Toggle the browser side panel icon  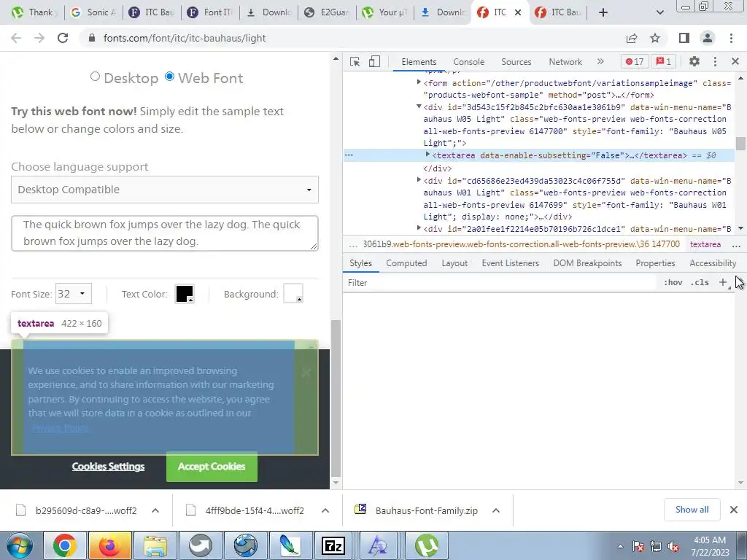[x=684, y=38]
